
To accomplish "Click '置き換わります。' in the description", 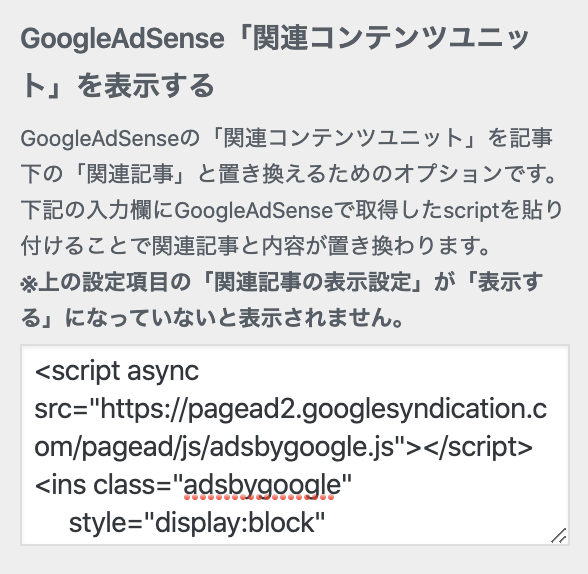I will click(409, 246).
